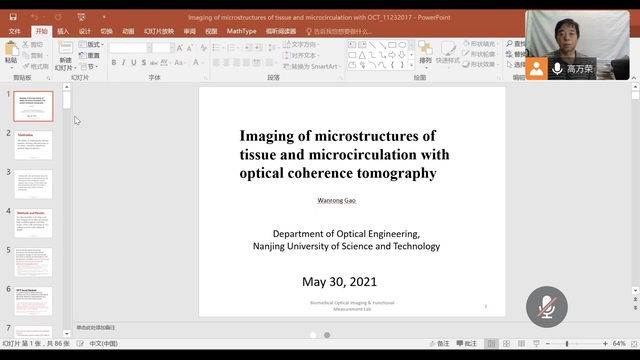640x360 pixels.
Task: Click the Find button in editing group
Action: coord(516,44)
